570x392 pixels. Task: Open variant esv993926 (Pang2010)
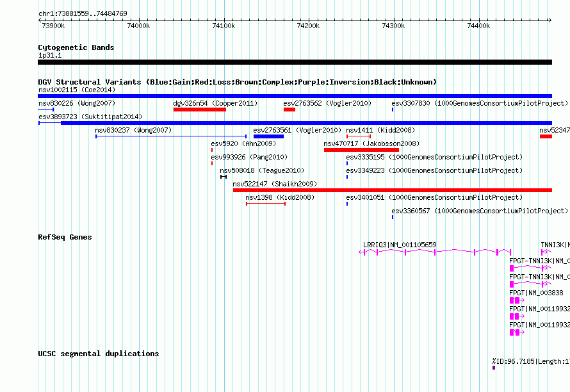249,157
